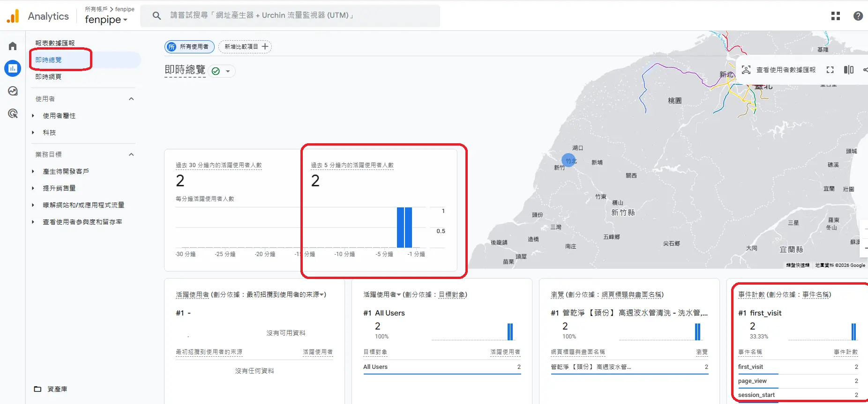Click the plus icon for new comparison
The height and width of the screenshot is (404, 868).
265,46
